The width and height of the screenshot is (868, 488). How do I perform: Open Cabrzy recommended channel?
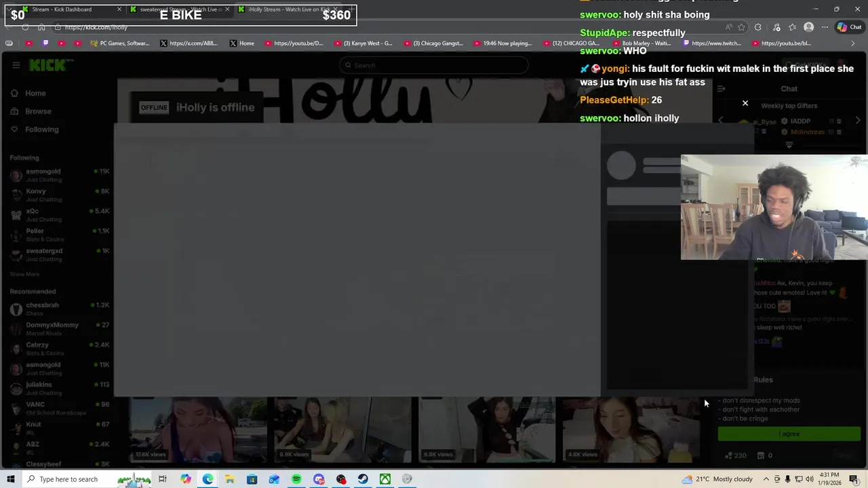coord(59,348)
